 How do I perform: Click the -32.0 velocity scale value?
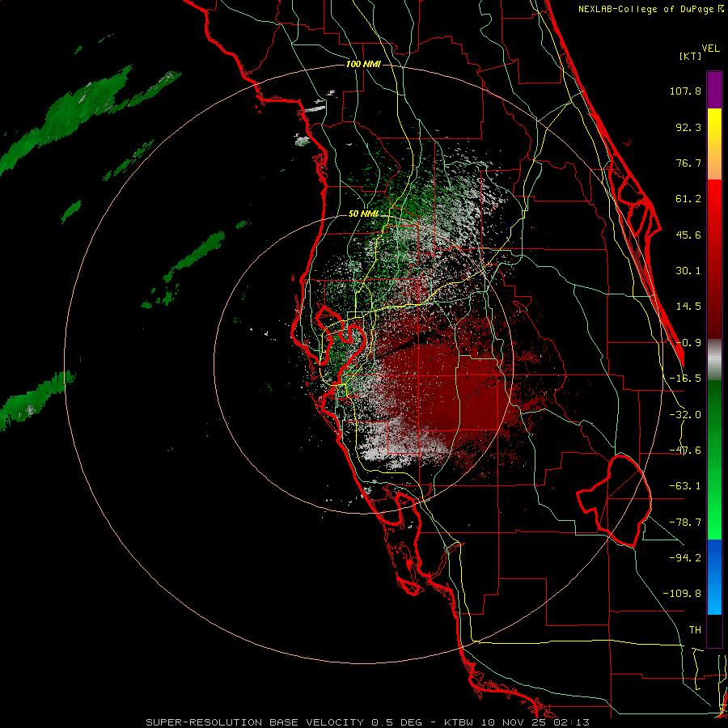pyautogui.click(x=685, y=415)
